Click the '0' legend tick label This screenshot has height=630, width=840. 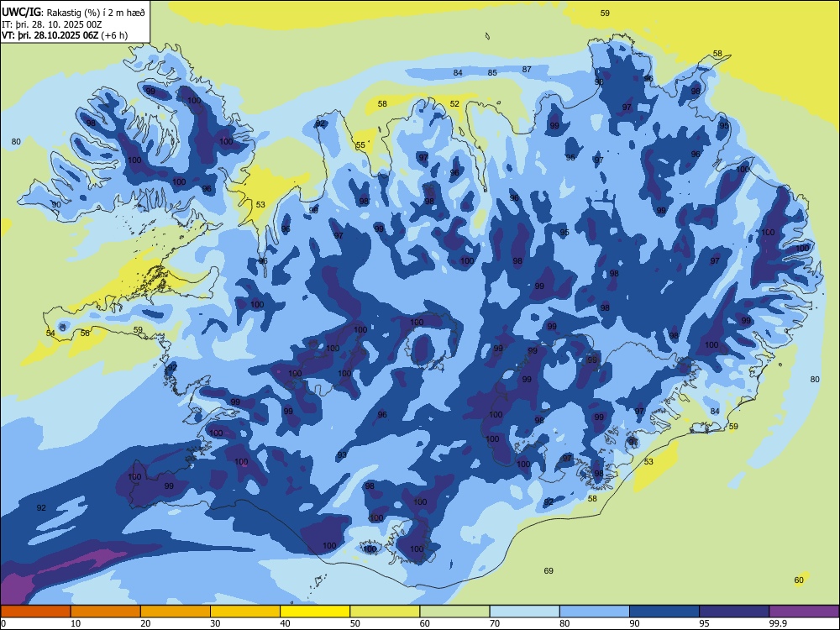pyautogui.click(x=3, y=623)
